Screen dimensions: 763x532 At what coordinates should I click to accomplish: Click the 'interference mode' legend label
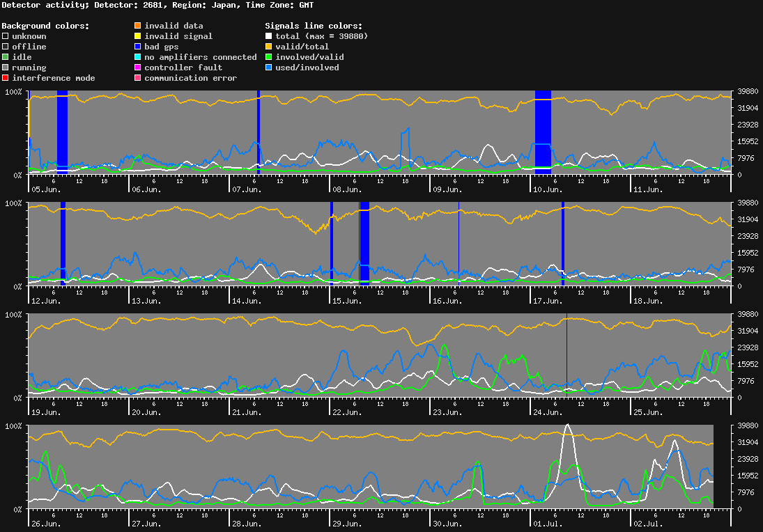point(54,78)
